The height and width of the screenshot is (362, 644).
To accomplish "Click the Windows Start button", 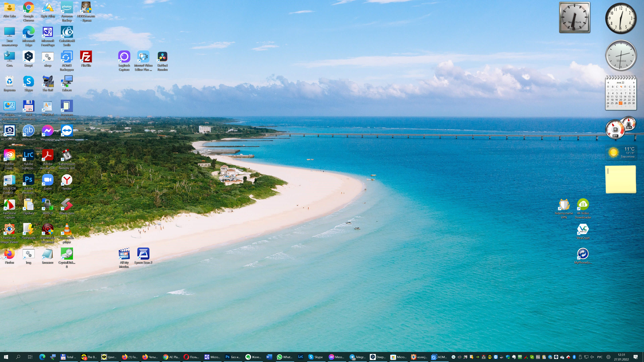I will click(6, 357).
